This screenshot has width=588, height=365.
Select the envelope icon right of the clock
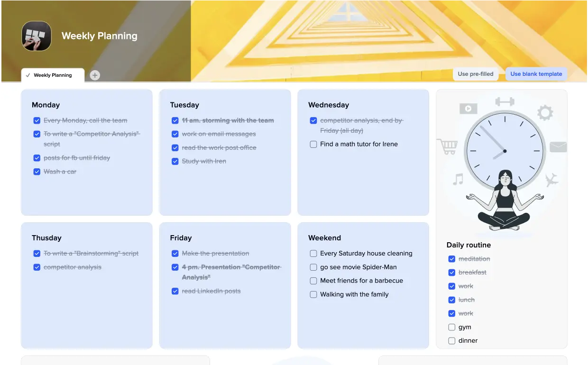[x=558, y=147]
